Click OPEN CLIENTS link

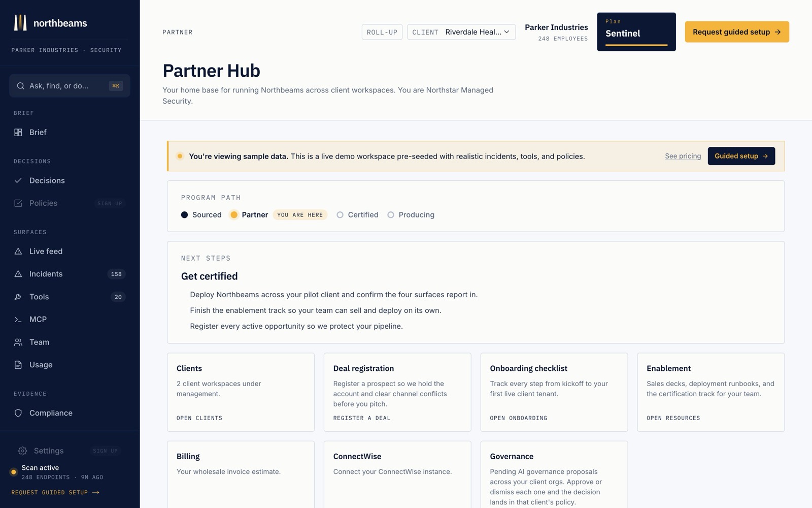click(199, 418)
